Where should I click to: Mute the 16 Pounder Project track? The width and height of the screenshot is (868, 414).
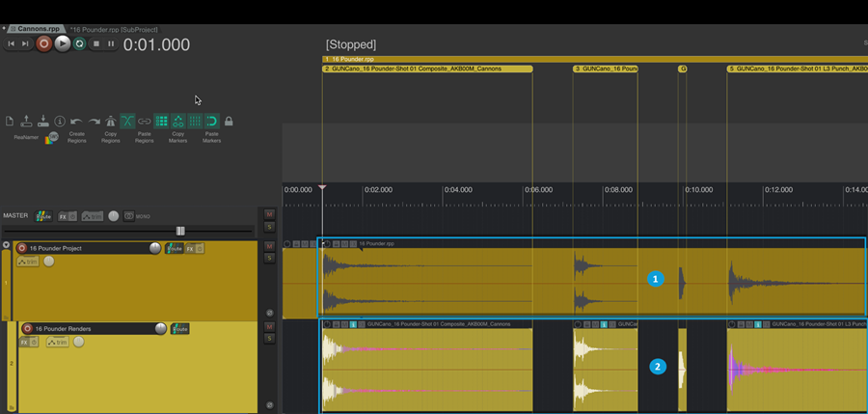[x=269, y=246]
